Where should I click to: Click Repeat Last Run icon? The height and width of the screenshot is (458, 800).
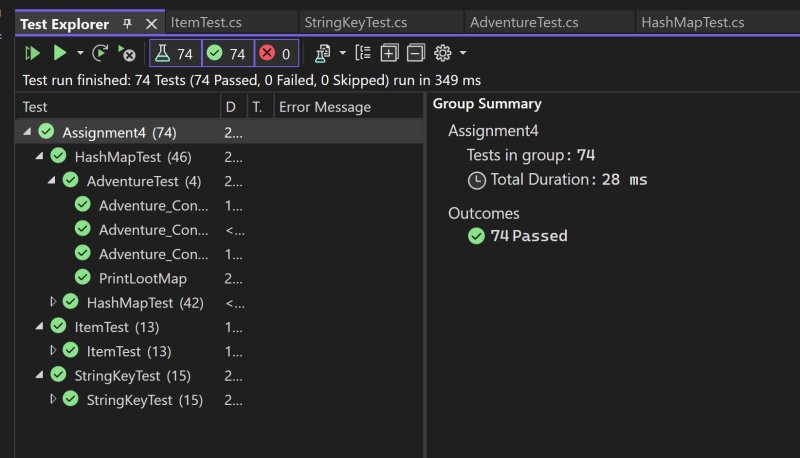click(100, 53)
